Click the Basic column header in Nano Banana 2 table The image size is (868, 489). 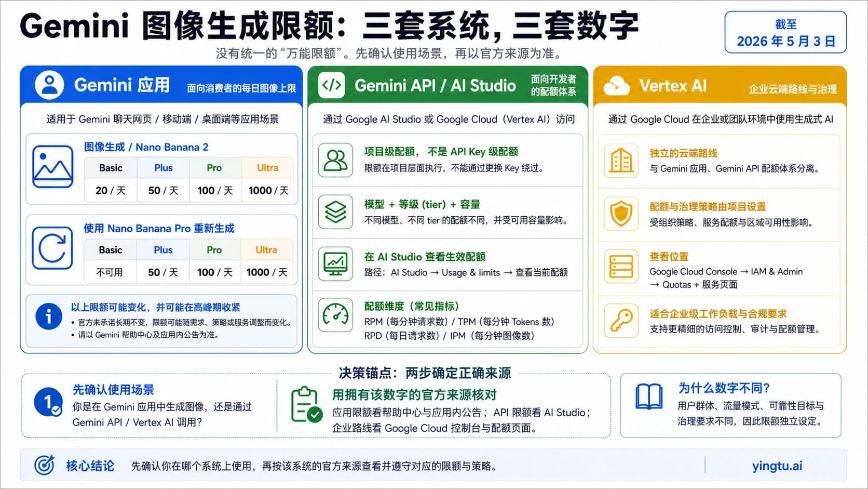[111, 168]
